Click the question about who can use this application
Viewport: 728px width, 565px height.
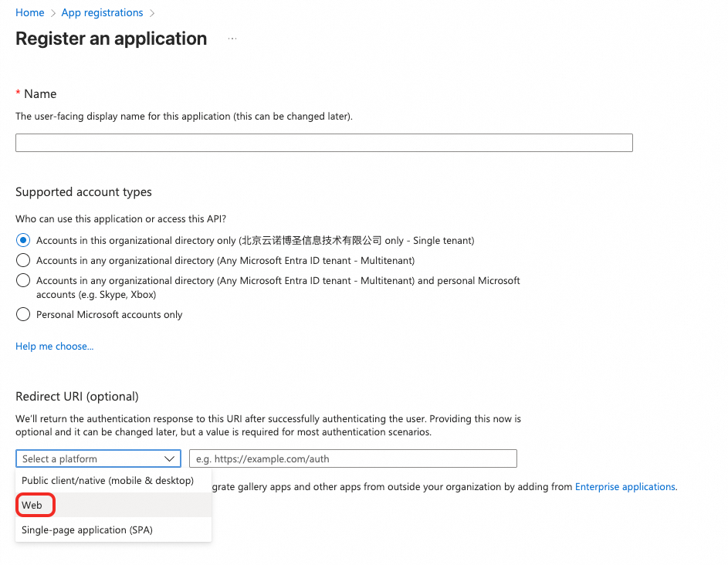pos(120,218)
